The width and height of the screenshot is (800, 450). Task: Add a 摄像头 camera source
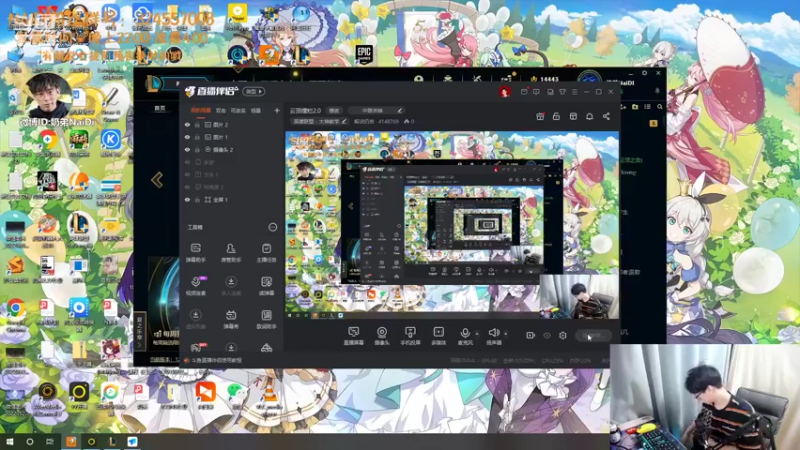[382, 336]
